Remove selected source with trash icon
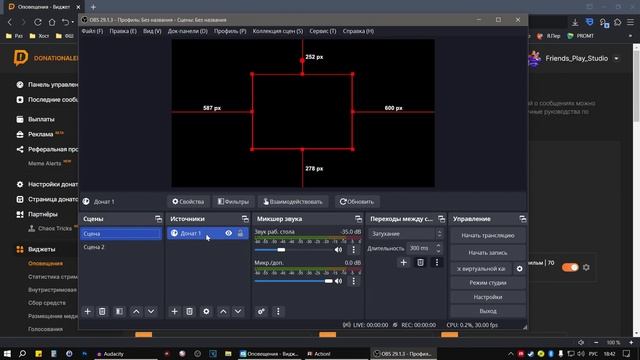 pyautogui.click(x=189, y=311)
